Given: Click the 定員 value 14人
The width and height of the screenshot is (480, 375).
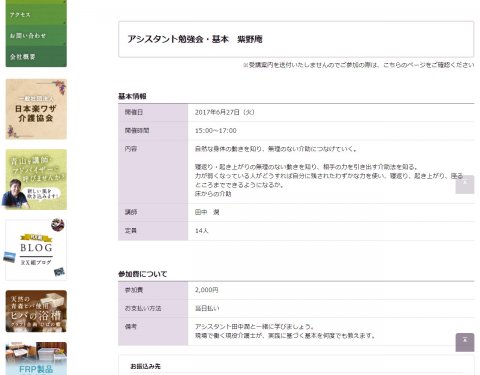Looking at the screenshot, I should [201, 231].
